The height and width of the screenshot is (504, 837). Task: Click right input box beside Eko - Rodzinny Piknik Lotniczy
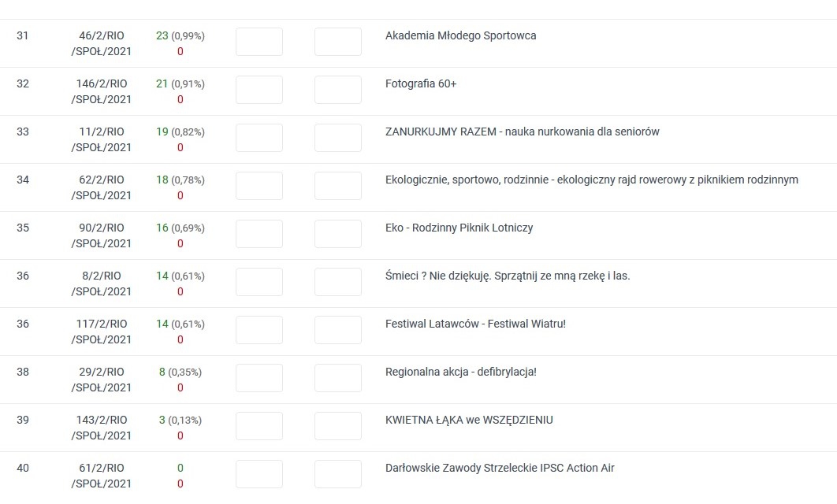pyautogui.click(x=338, y=234)
